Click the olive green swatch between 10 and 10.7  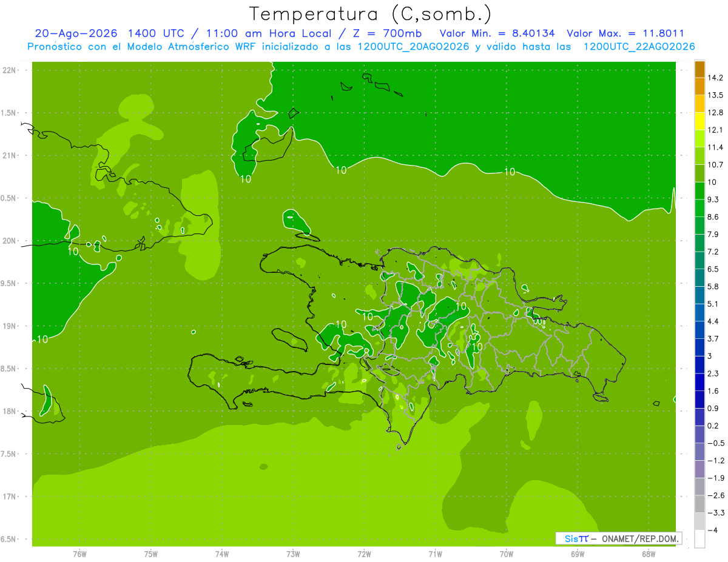pos(699,173)
